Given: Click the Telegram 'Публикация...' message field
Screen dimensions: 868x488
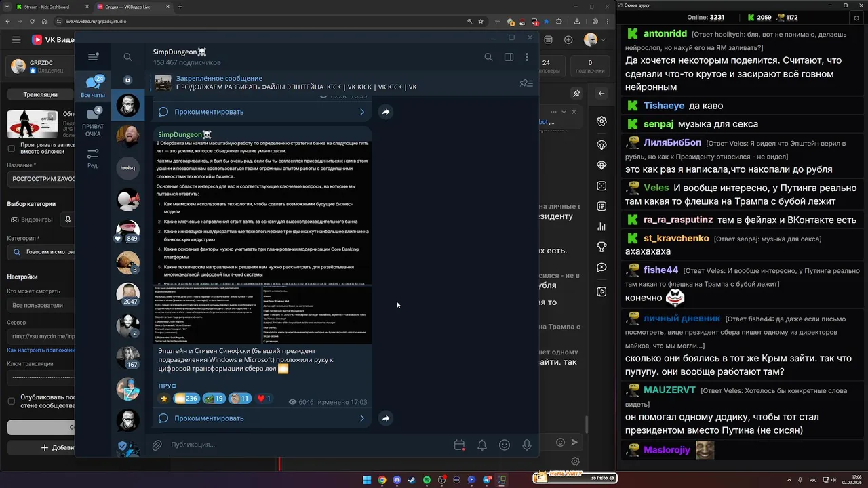Looking at the screenshot, I should [x=309, y=445].
